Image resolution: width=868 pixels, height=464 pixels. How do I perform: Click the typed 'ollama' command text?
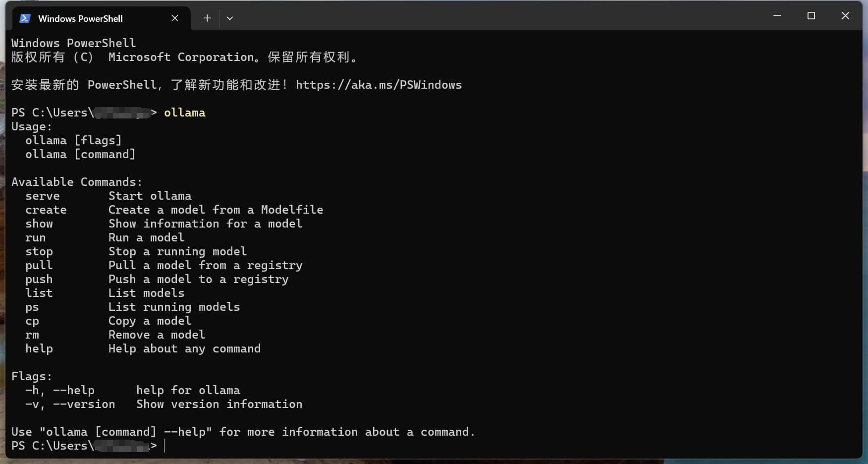tap(184, 113)
